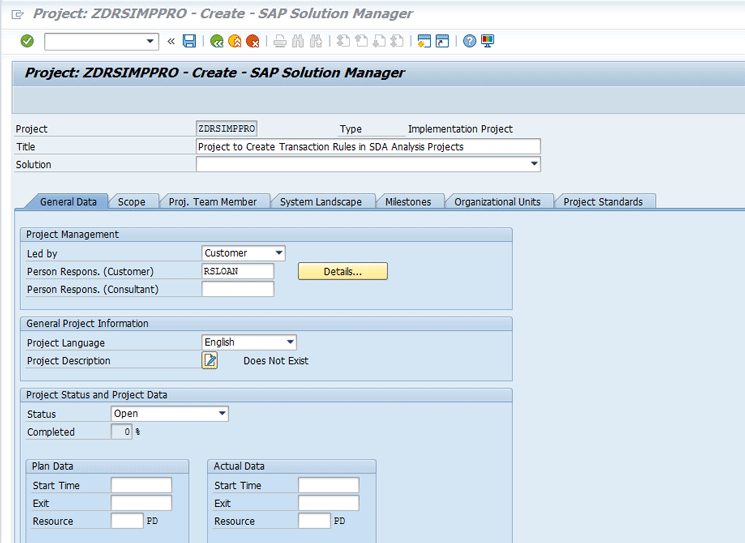
Task: Click the green Back arrow icon
Action: click(x=217, y=41)
